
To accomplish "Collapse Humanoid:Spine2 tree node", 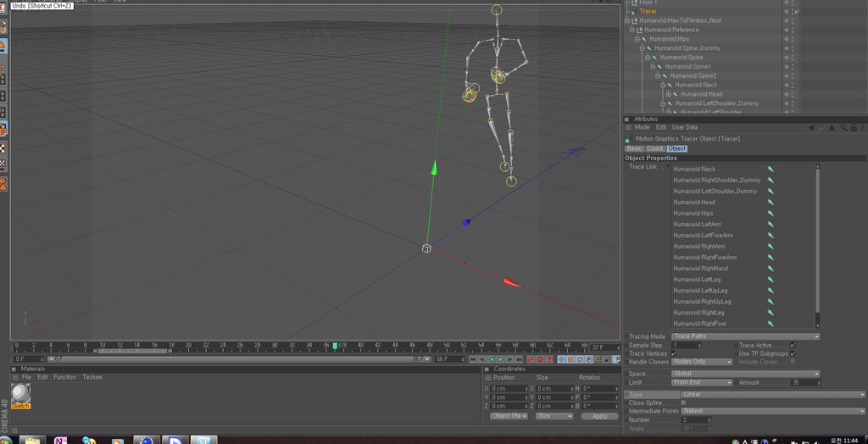I will tap(658, 76).
